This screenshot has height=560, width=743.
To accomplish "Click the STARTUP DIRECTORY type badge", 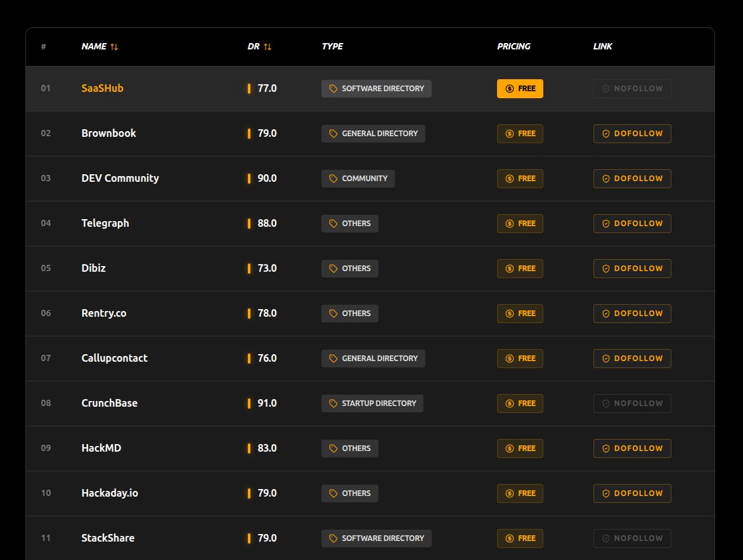I will coord(372,404).
